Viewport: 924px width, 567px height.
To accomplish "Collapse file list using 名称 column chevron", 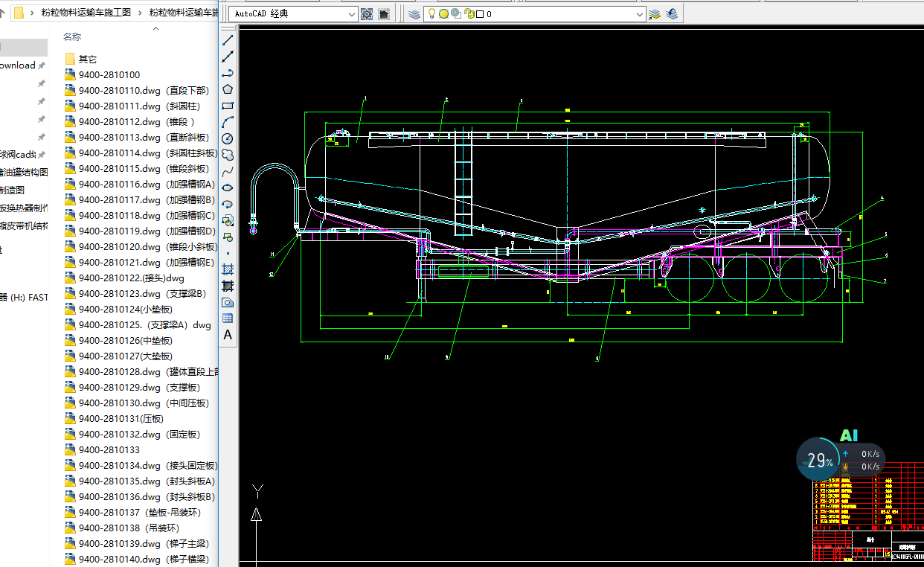I will point(155,28).
